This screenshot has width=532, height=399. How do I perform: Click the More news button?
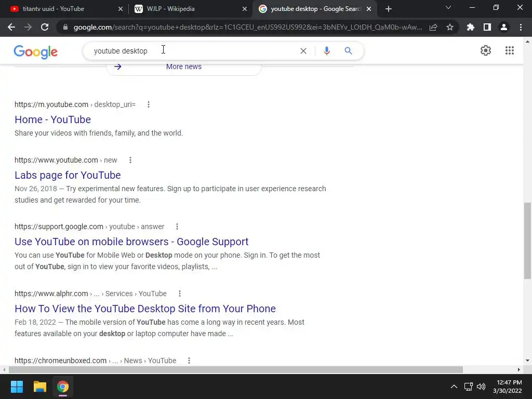click(184, 67)
